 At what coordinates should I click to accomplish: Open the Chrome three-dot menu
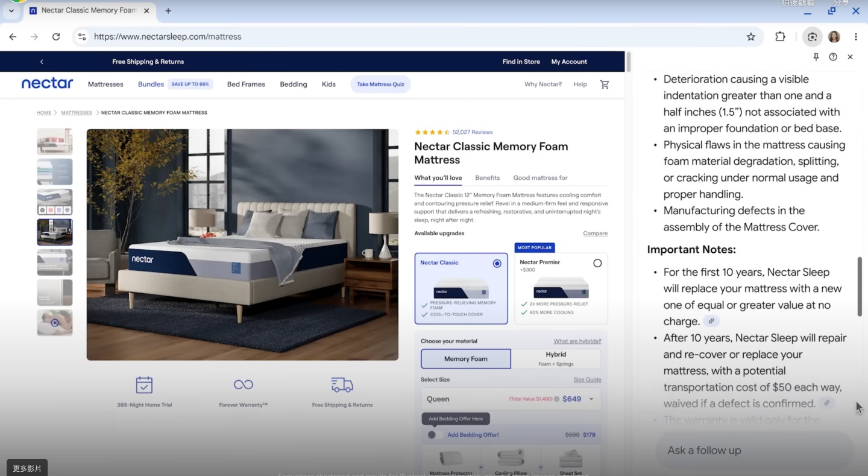[x=856, y=37]
